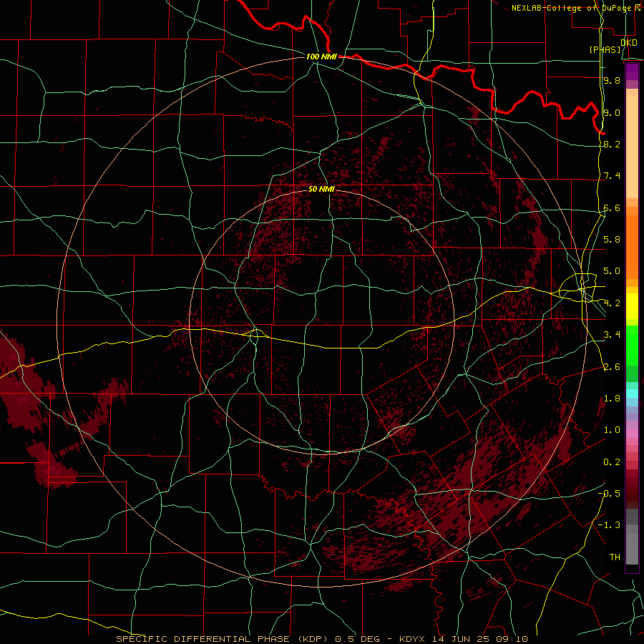The height and width of the screenshot is (644, 644).
Task: Click the "50 NMI" range ring label
Action: (321, 189)
